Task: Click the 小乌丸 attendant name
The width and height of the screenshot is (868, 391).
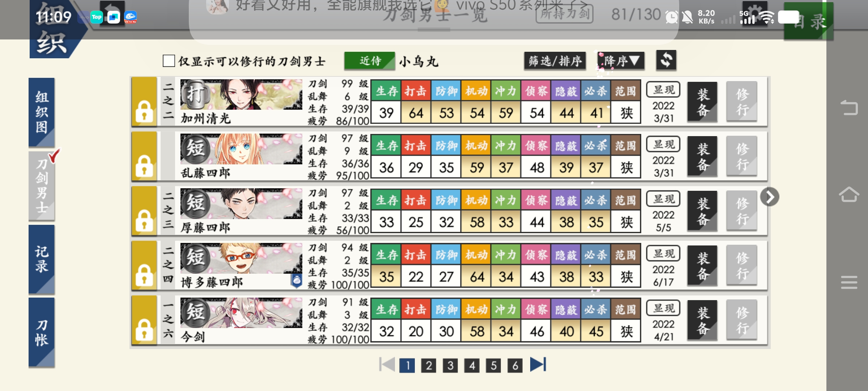Action: coord(419,62)
